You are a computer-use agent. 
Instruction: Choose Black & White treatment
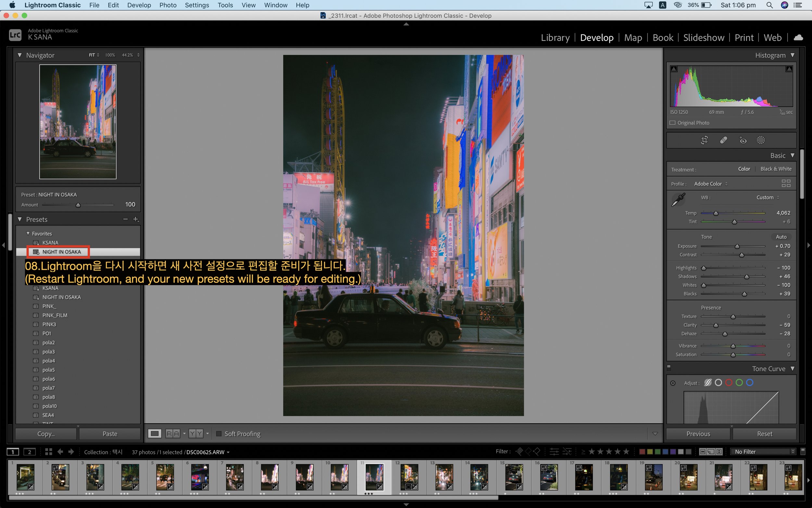coord(776,169)
